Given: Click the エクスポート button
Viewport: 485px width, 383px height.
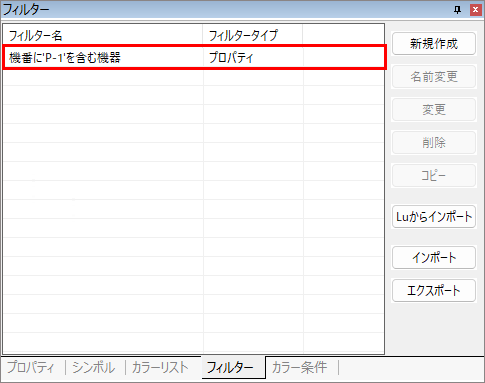Looking at the screenshot, I should pos(434,291).
